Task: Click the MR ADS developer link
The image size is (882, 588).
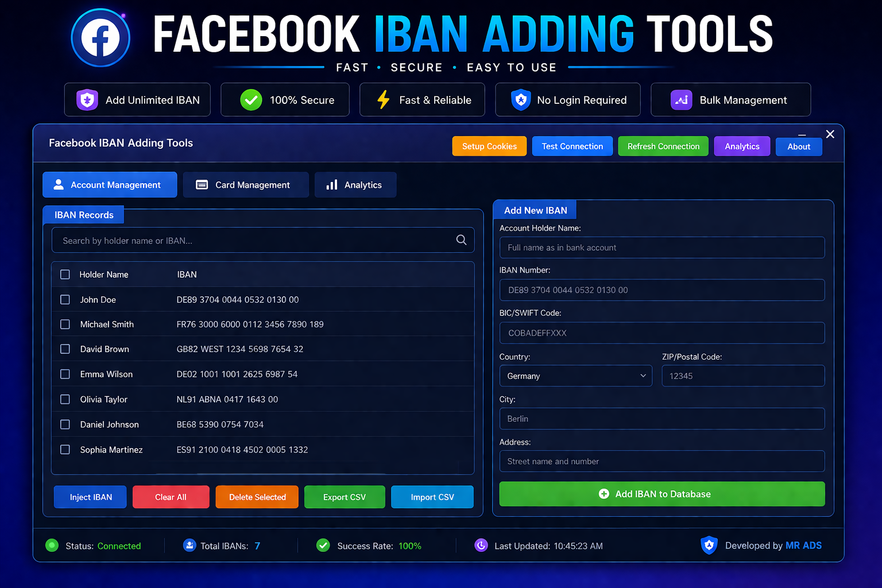Action: [x=803, y=546]
